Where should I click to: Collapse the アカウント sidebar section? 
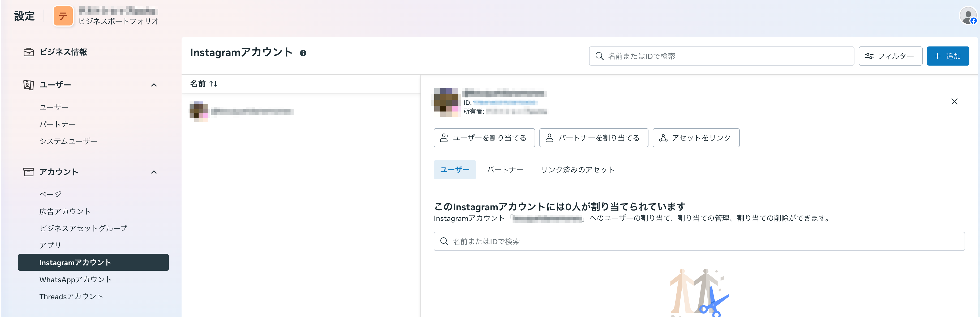[154, 172]
